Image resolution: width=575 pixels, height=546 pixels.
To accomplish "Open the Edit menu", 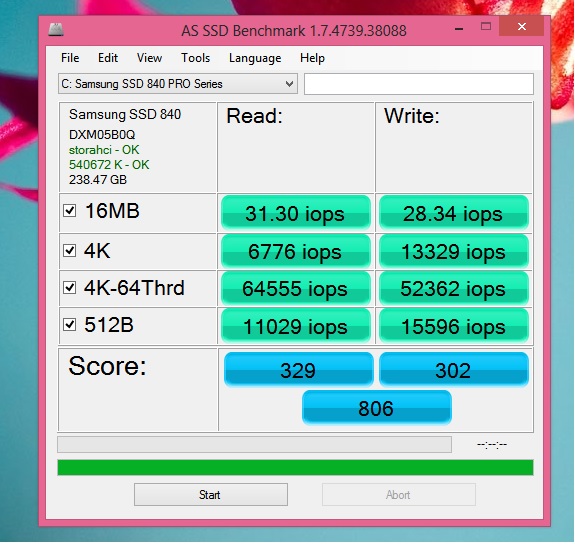I will pos(108,58).
